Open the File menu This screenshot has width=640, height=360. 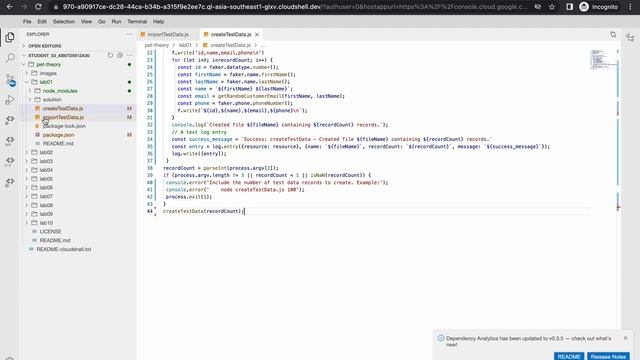27,22
